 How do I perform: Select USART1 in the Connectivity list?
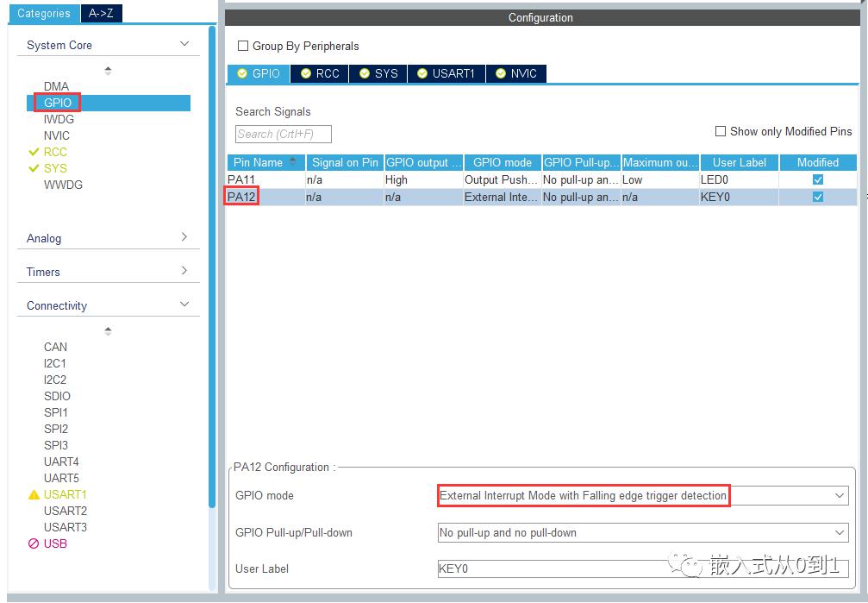coord(66,494)
